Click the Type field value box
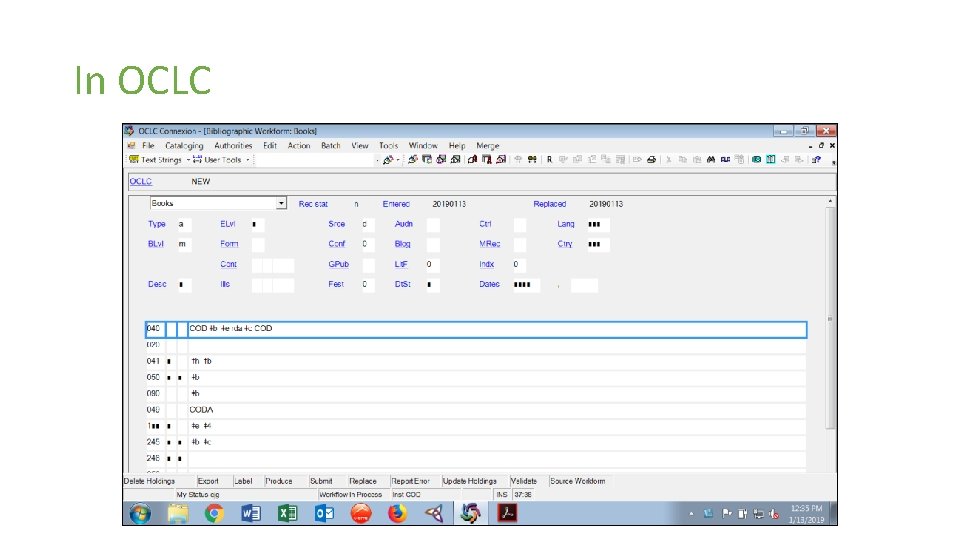This screenshot has width=960, height=540. [x=184, y=224]
